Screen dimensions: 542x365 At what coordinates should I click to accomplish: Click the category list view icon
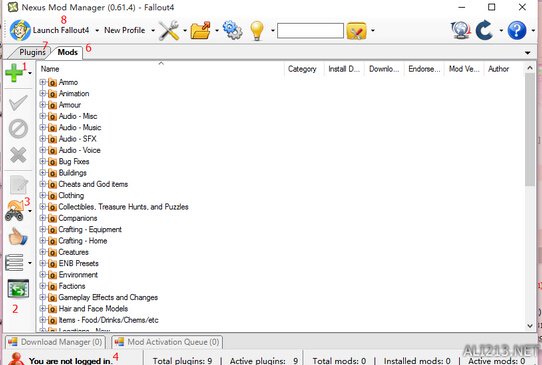pyautogui.click(x=15, y=263)
